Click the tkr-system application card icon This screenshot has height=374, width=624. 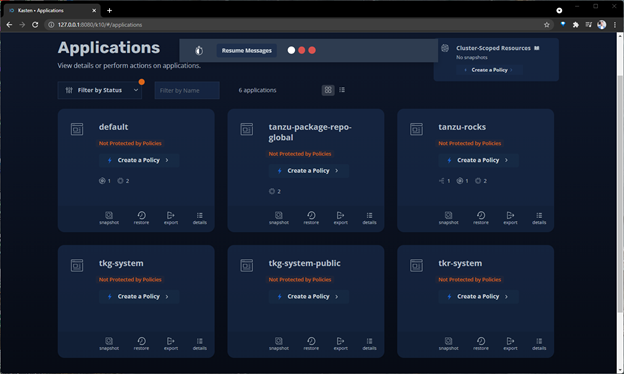[x=416, y=265]
